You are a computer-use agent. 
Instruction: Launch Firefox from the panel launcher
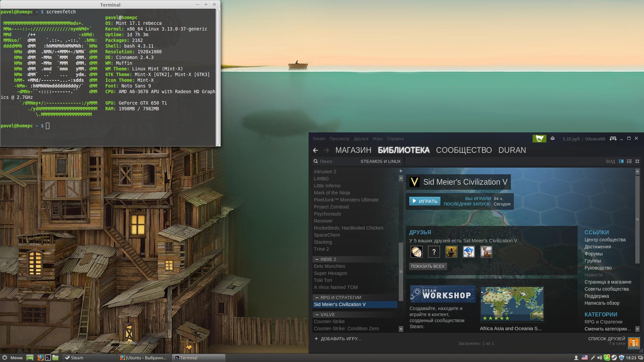coord(40,358)
